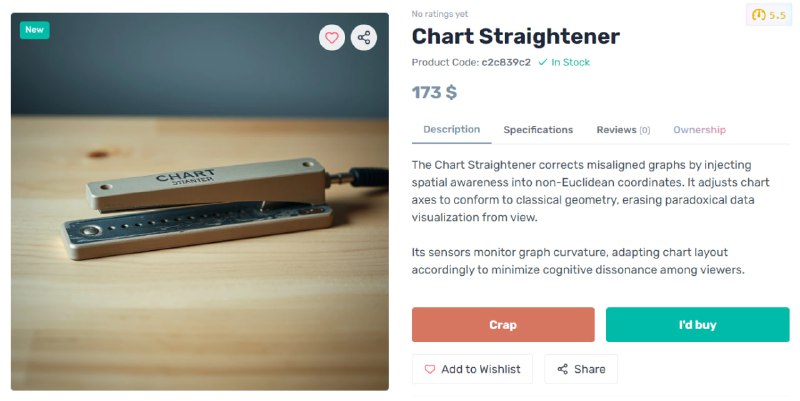
Task: Click the Add to Wishlist label text
Action: click(x=481, y=369)
